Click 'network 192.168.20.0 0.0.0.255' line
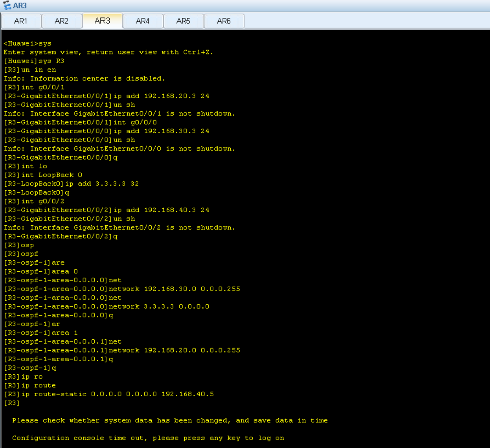Viewport: 490px width, 448px height. [122, 350]
